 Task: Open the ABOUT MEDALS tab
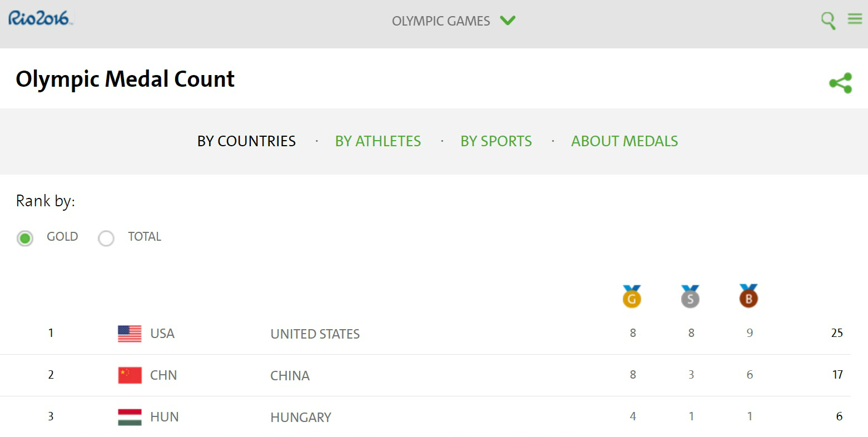[624, 141]
